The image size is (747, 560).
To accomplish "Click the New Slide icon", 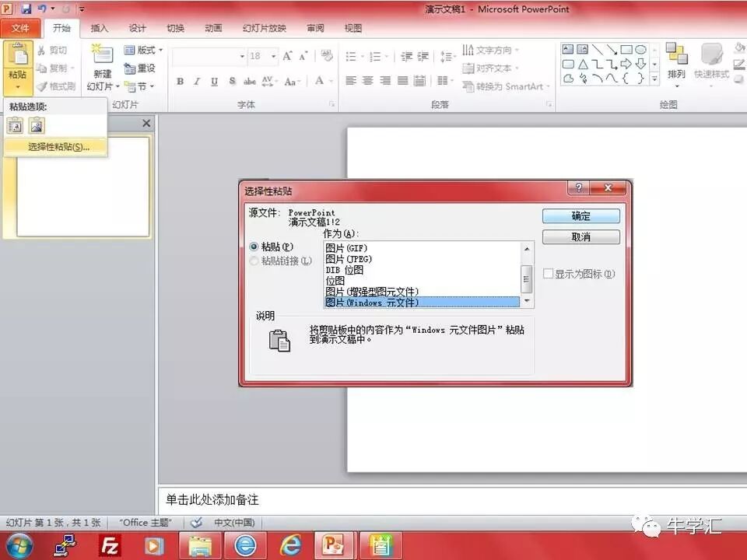I will [x=103, y=54].
